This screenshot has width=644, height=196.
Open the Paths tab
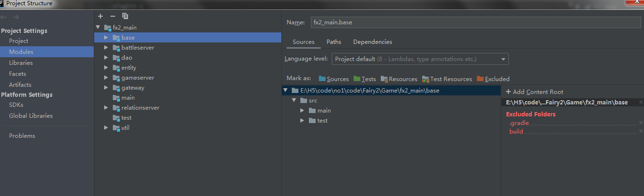click(x=334, y=42)
